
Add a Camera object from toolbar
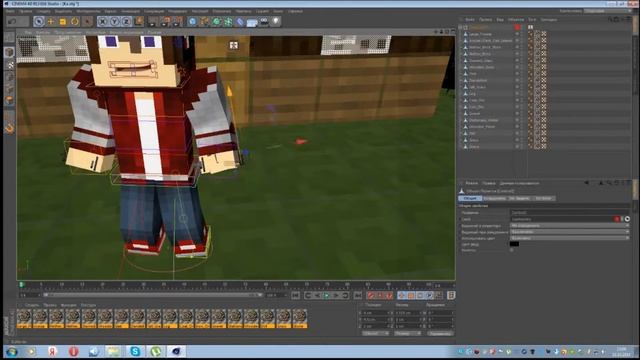(264, 21)
